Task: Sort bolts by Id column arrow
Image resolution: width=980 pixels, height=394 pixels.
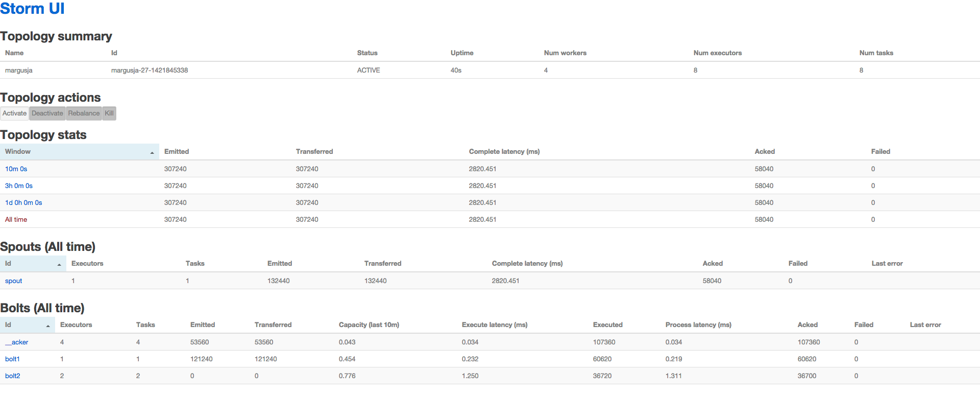Action: coord(48,326)
